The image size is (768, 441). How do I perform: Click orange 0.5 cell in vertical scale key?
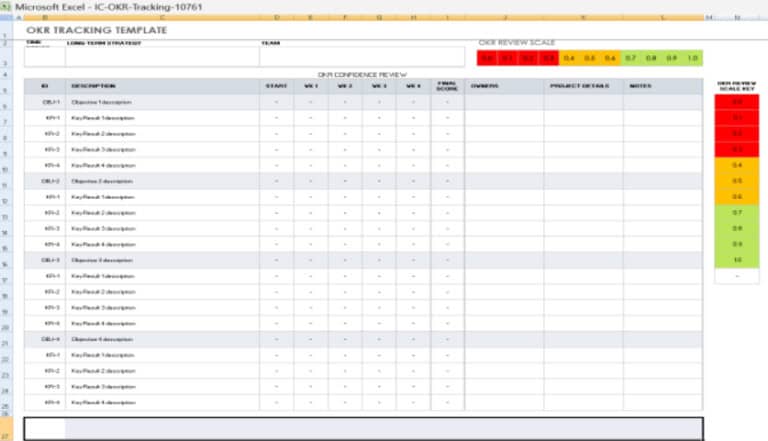(737, 181)
